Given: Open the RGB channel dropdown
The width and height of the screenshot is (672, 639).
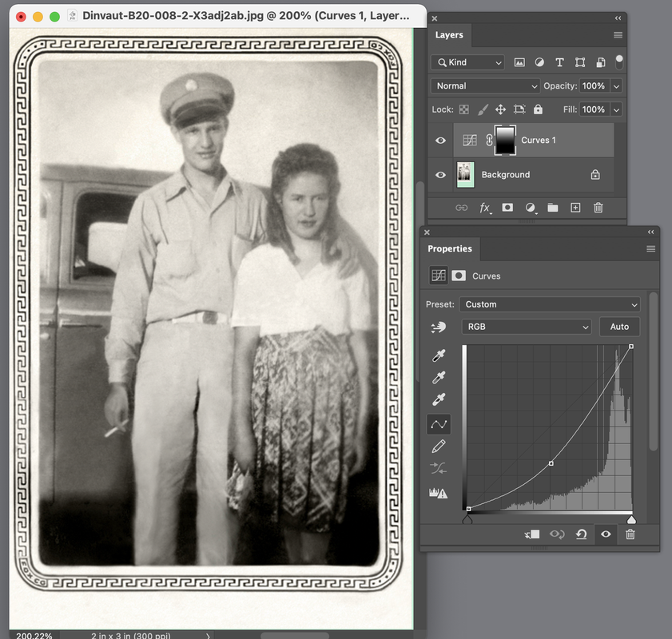Looking at the screenshot, I should pos(526,327).
